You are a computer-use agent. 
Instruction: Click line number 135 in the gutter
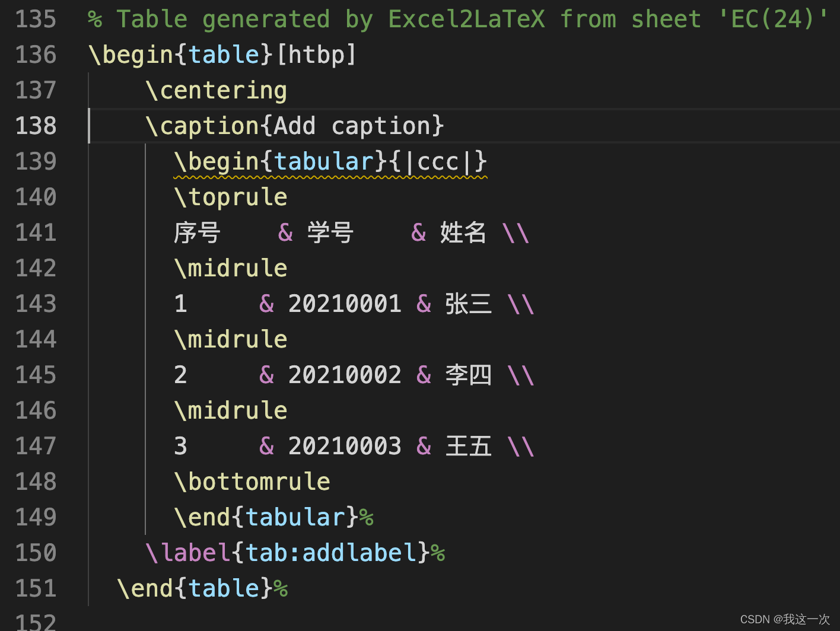36,19
